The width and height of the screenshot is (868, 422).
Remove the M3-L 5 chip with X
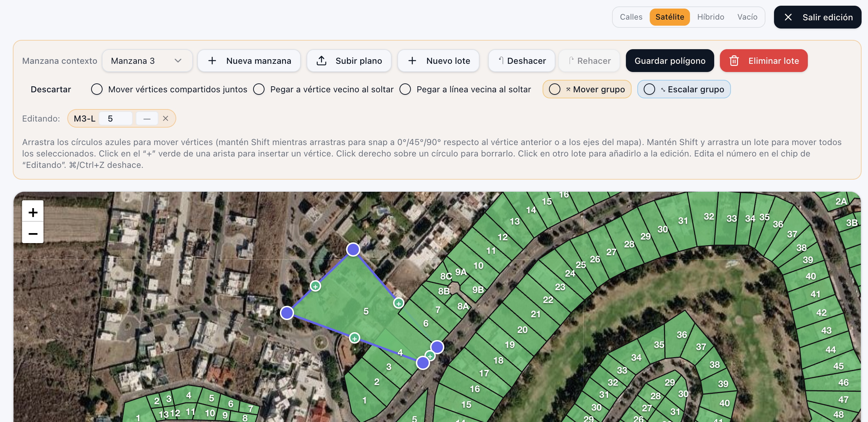coord(166,118)
